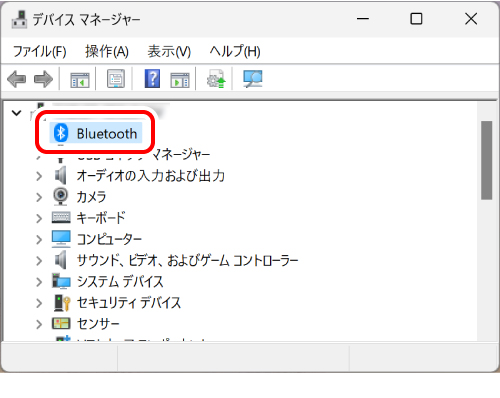Open the ファイル(F) menu

pyautogui.click(x=40, y=51)
